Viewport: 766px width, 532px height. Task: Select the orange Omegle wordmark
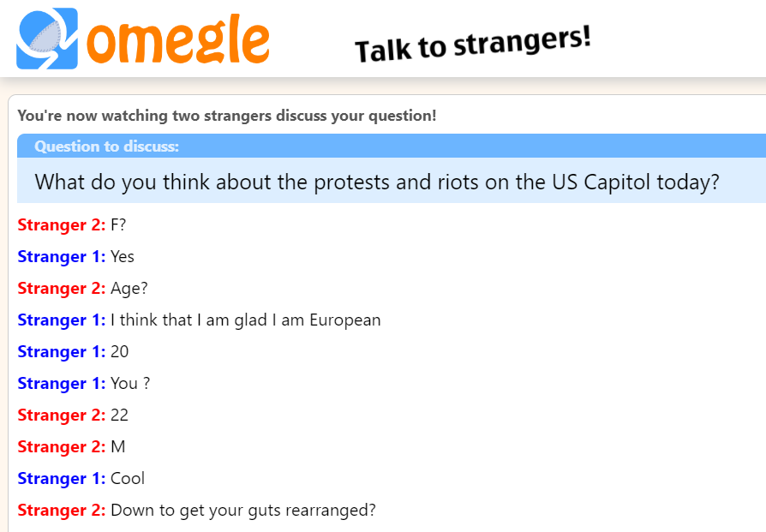[180, 38]
